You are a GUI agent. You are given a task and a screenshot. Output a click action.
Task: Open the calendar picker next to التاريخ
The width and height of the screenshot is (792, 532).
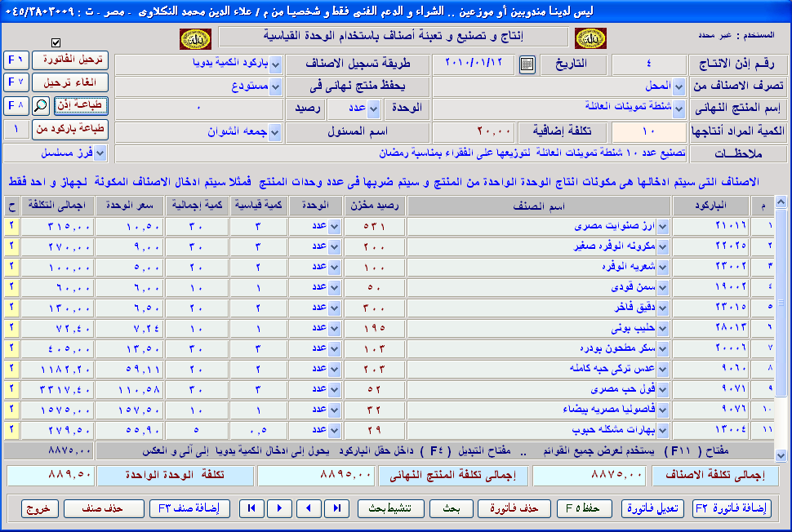tap(527, 64)
